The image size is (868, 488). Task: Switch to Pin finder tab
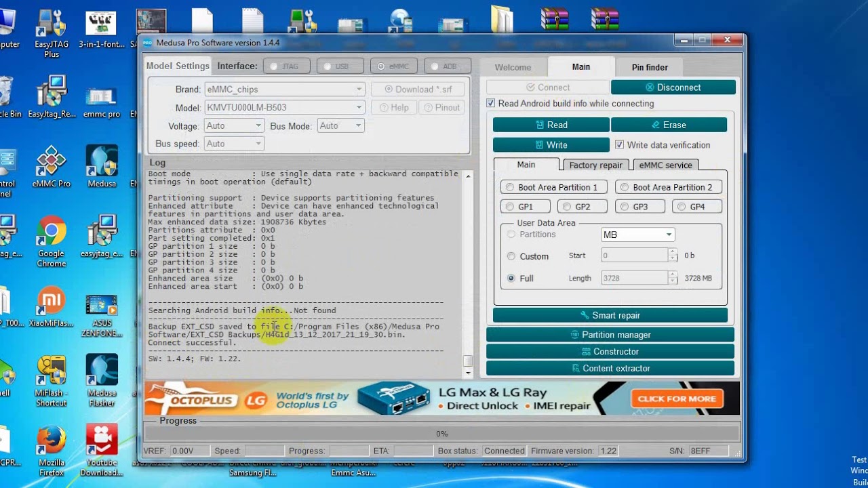[x=650, y=67]
